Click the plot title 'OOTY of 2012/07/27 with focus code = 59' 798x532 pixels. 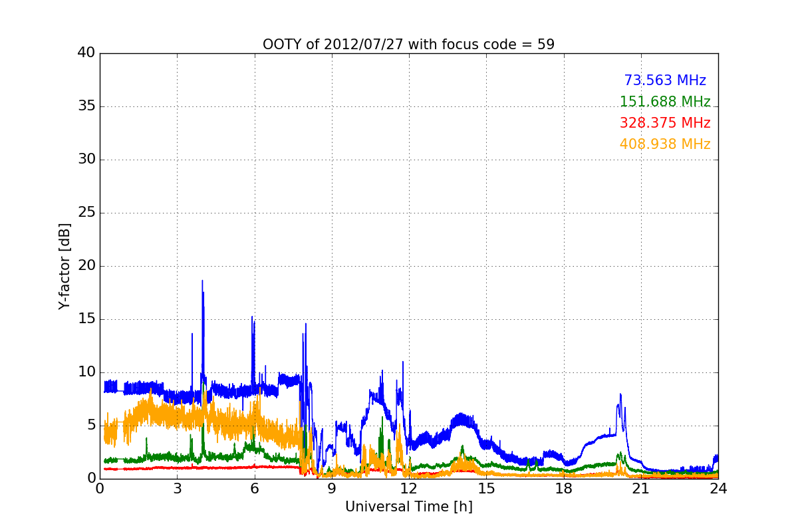(408, 45)
